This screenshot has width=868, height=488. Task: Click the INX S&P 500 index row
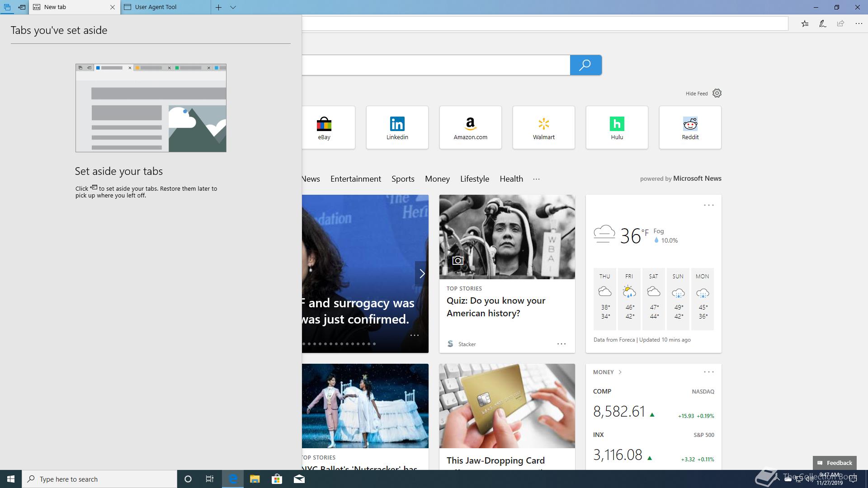pyautogui.click(x=654, y=447)
